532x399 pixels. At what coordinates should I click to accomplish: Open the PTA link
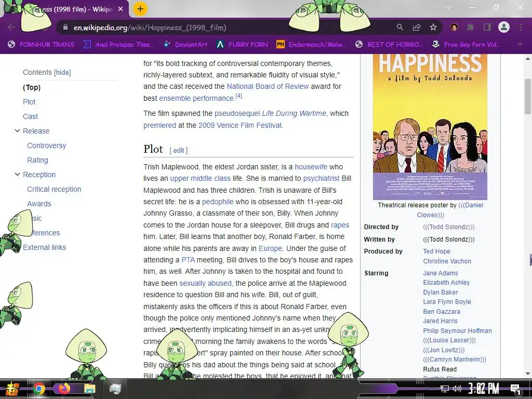pyautogui.click(x=188, y=260)
